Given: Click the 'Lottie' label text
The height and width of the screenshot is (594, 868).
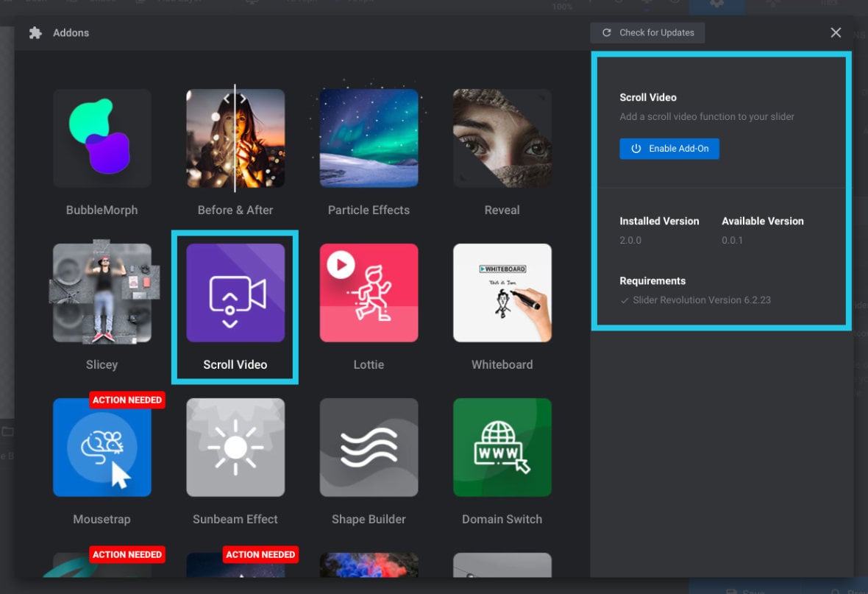Looking at the screenshot, I should [369, 364].
